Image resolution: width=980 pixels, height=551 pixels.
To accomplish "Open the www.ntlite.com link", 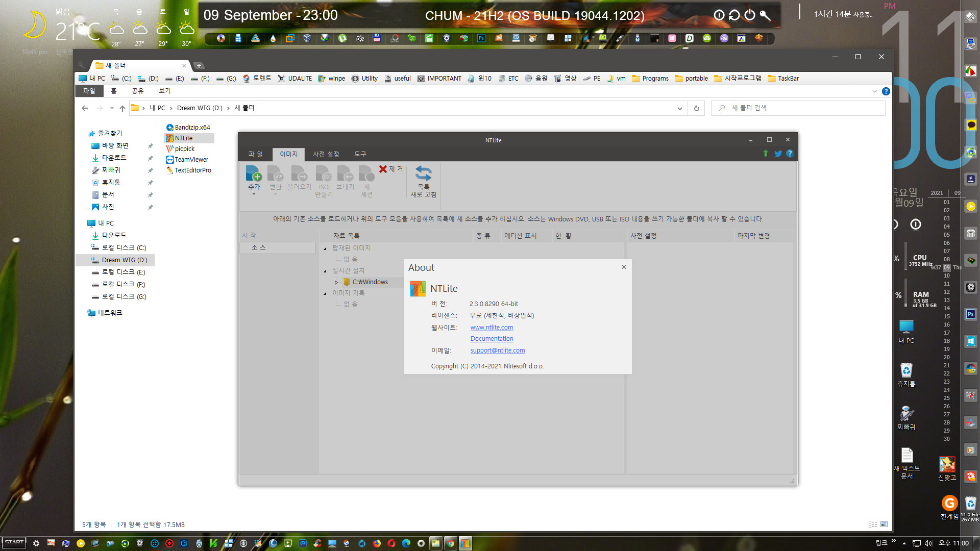I will [x=492, y=328].
